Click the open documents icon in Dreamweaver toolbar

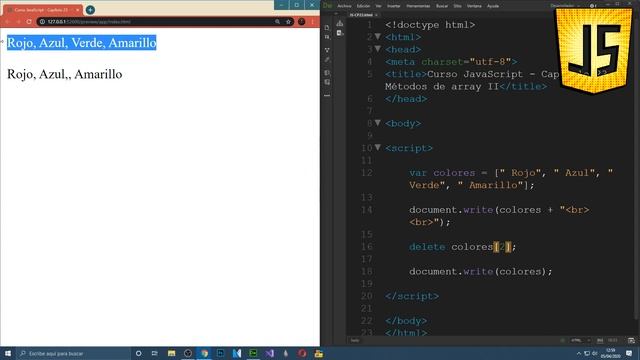pyautogui.click(x=327, y=27)
